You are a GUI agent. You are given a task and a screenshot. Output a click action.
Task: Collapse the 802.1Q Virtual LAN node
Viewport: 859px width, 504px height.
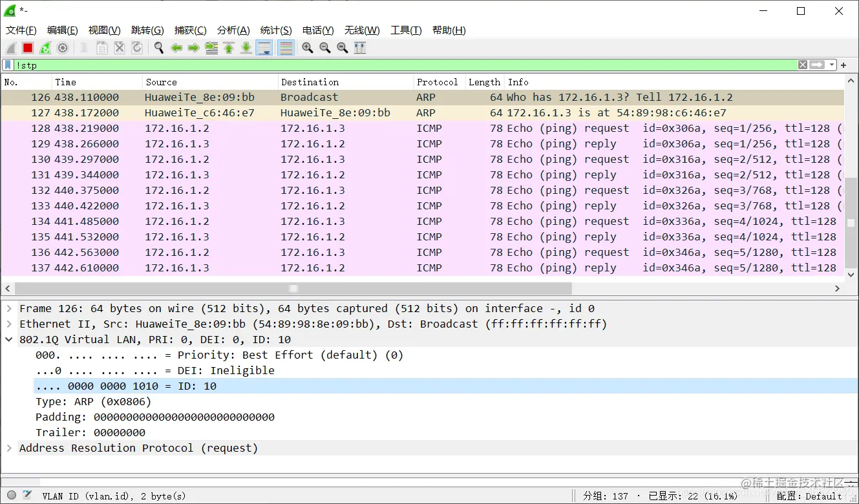click(x=9, y=340)
